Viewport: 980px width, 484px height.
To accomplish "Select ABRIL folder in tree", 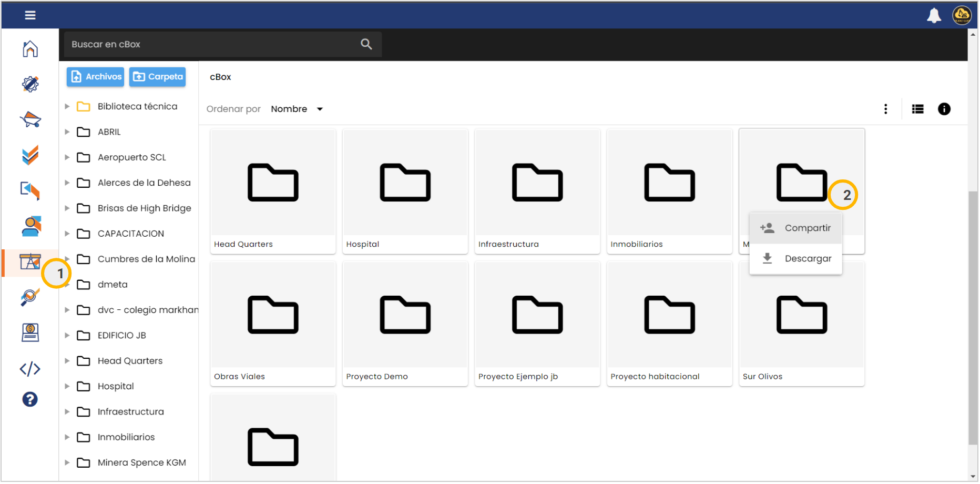I will pos(99,132).
